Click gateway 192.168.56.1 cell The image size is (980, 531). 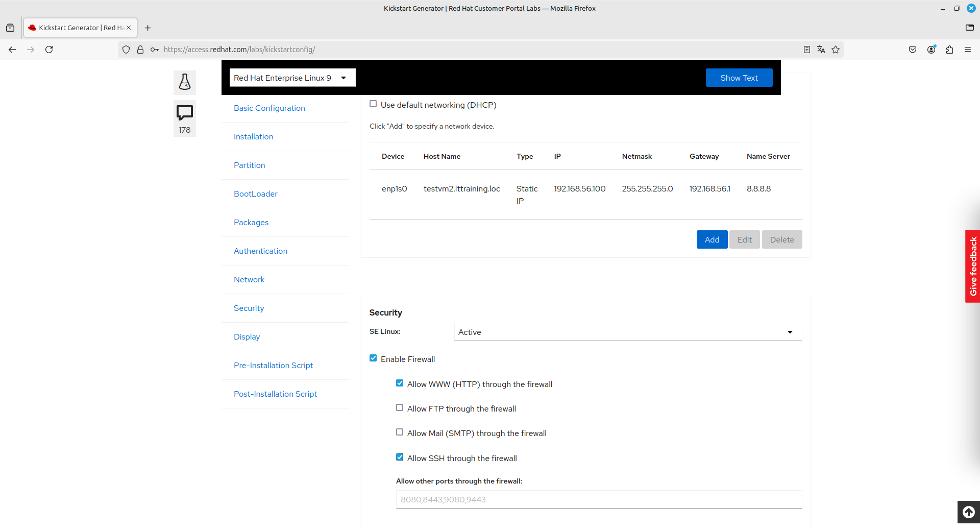[x=710, y=189]
